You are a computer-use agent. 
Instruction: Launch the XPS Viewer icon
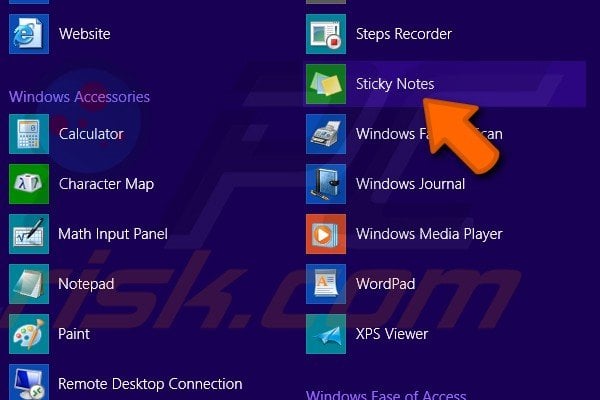[x=326, y=334]
